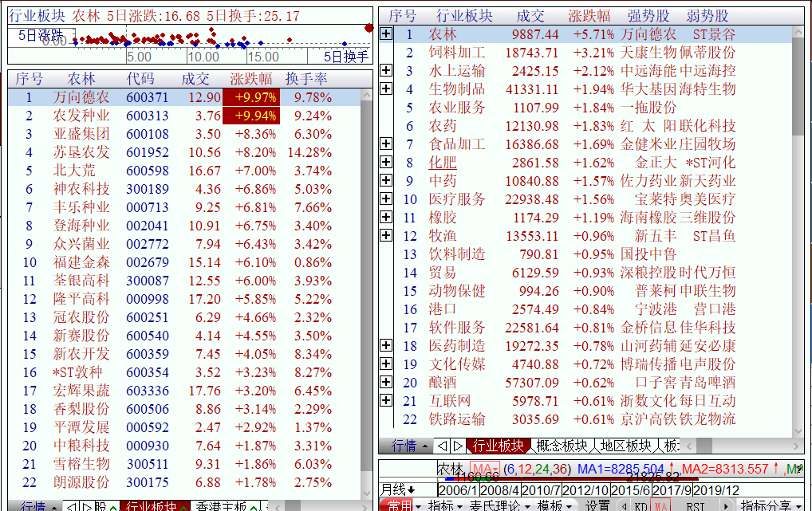The image size is (812, 511).
Task: Select stock row 农发种业 600313
Action: tap(184, 116)
